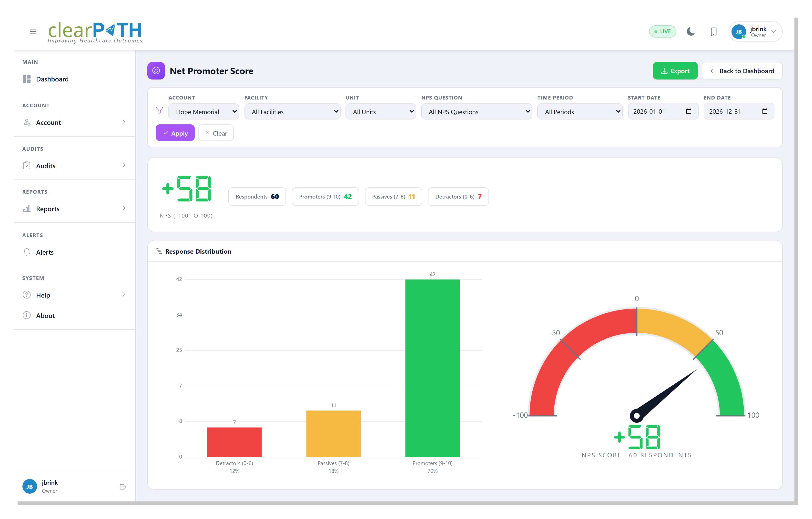
Task: Click the 'NPS SCORE · 60 RESPONDENTS' caption
Action: [637, 455]
